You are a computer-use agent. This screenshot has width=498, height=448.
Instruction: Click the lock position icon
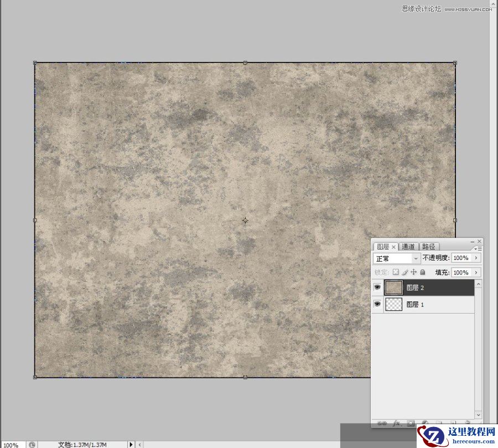(414, 272)
